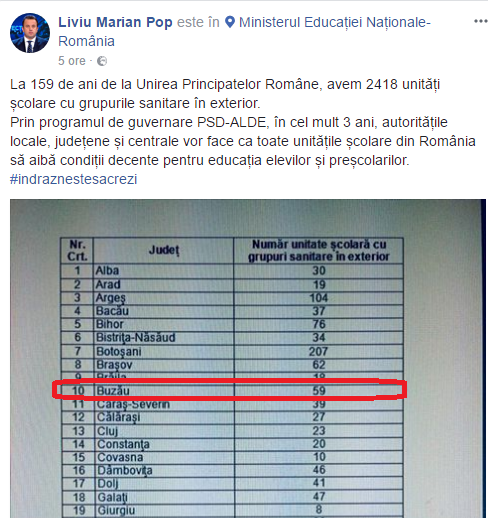This screenshot has height=518, width=488.
Task: Click the Județ column header in photo
Action: click(x=164, y=250)
